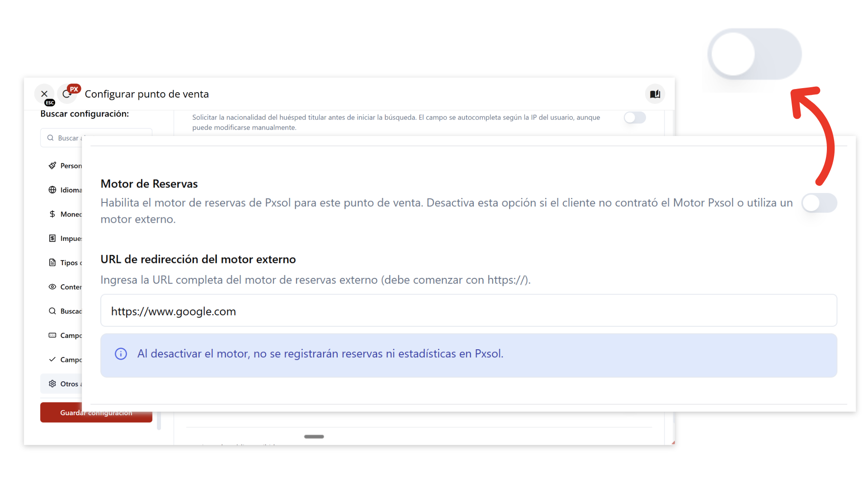Open the Buscador magnifier section
Image resolution: width=868 pixels, height=488 pixels.
point(65,311)
